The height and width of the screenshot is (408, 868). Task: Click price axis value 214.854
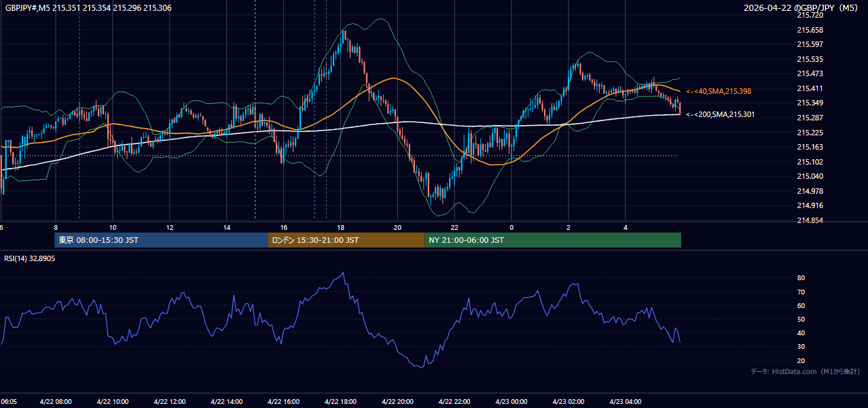tap(810, 220)
